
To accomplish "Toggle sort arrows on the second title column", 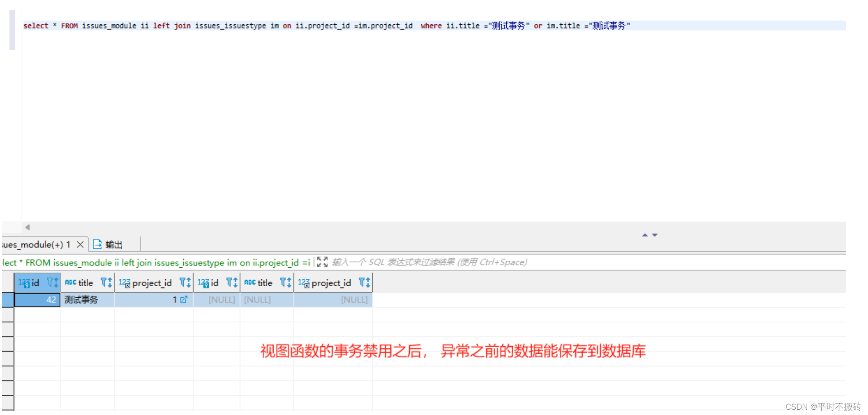I will coord(289,282).
